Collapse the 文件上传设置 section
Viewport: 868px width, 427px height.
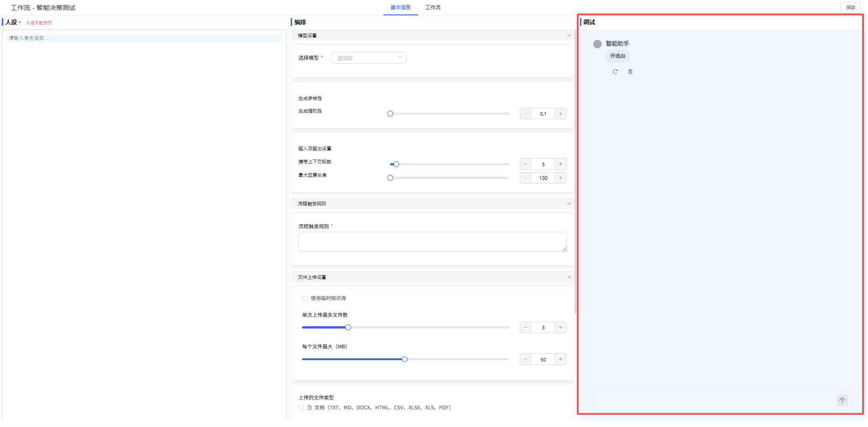(569, 277)
